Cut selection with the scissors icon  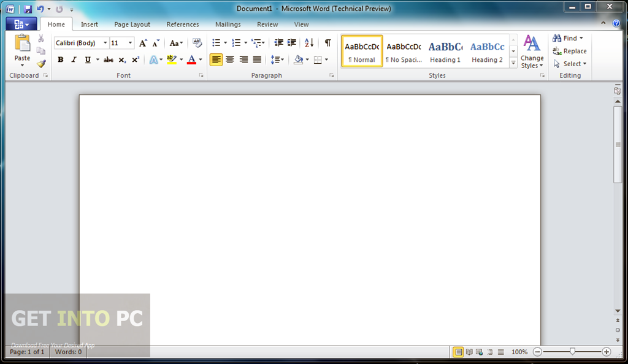click(41, 39)
